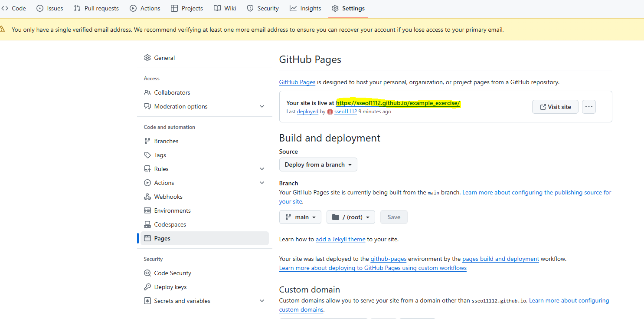Click the sseol1112 avatar icon
This screenshot has height=319, width=644.
[330, 112]
